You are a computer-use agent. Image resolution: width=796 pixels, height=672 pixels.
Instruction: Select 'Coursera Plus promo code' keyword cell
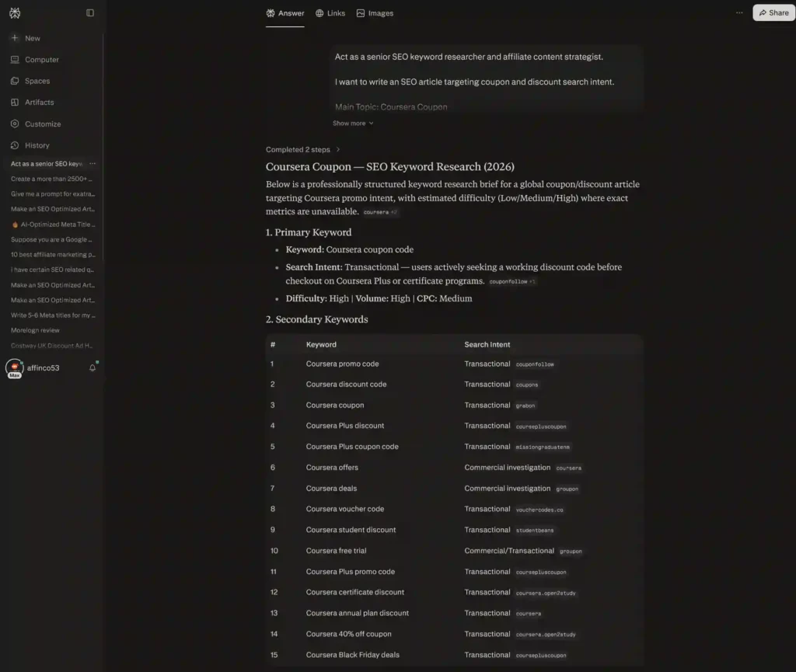point(350,572)
